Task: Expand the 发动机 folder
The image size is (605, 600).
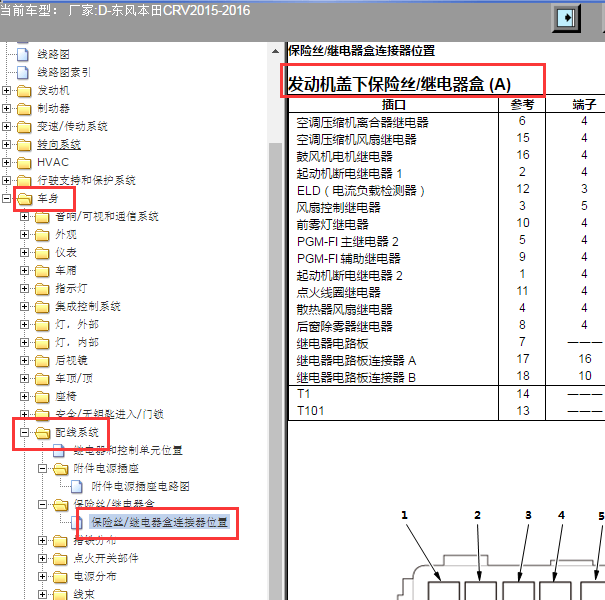Action: [6, 90]
